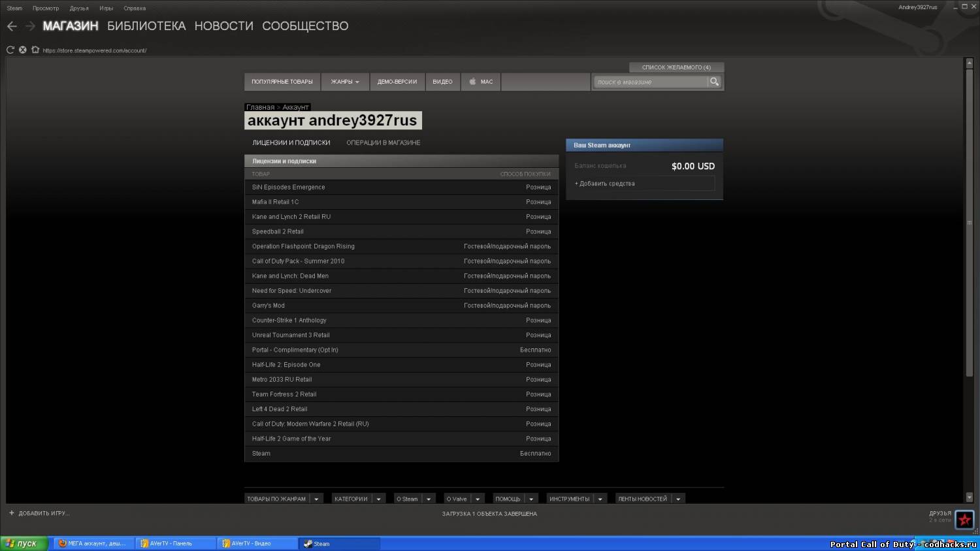Expand the O Steam arrow
The height and width of the screenshot is (551, 980).
pyautogui.click(x=429, y=499)
